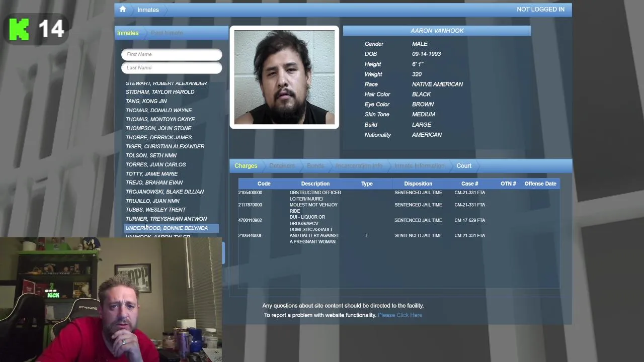Screen dimensions: 644x362
Task: Click the NATIVE AMERICAN race value
Action: click(437, 84)
